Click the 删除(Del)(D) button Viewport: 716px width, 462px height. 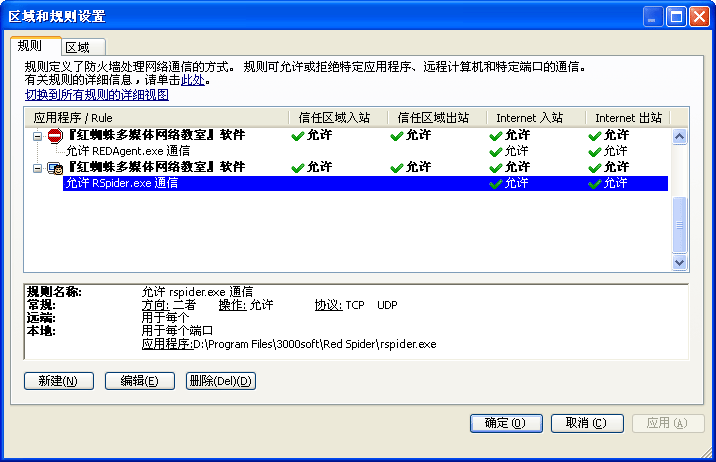[x=221, y=381]
